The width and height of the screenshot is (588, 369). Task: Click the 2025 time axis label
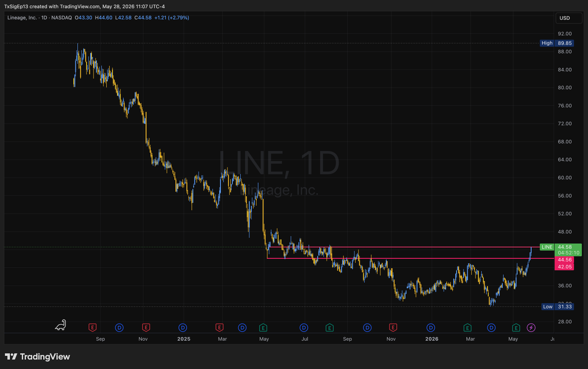pyautogui.click(x=184, y=339)
